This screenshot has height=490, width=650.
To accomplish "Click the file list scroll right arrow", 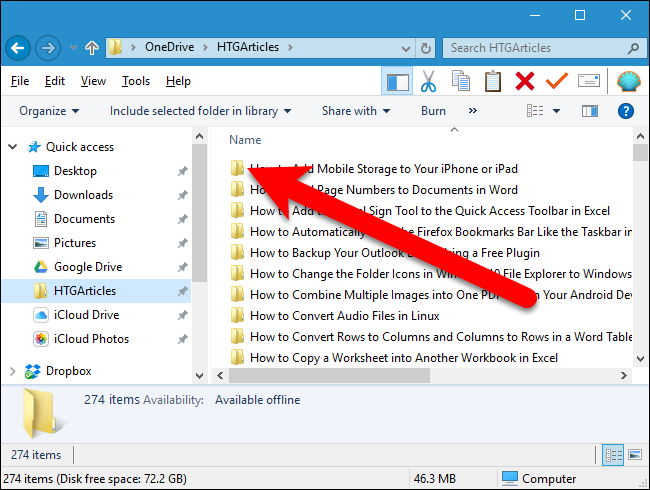I will (623, 376).
